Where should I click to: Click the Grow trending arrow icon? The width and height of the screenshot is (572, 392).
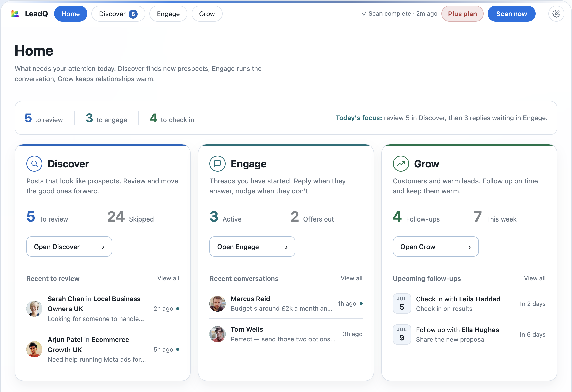coord(401,164)
